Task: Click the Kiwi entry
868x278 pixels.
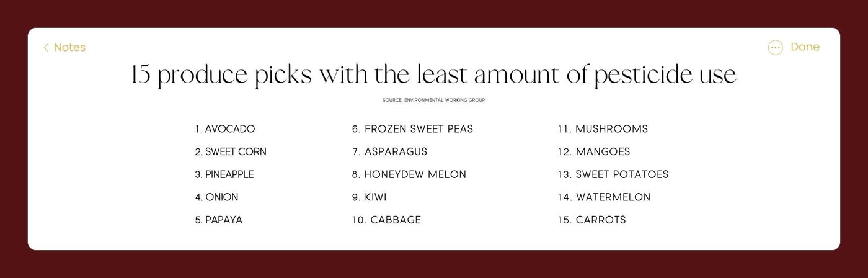Action: [x=369, y=197]
